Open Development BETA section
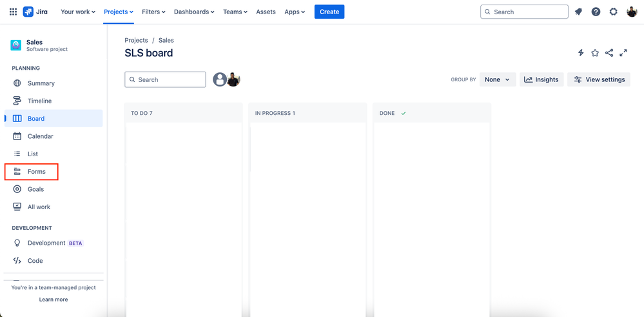This screenshot has width=644, height=317. point(54,243)
